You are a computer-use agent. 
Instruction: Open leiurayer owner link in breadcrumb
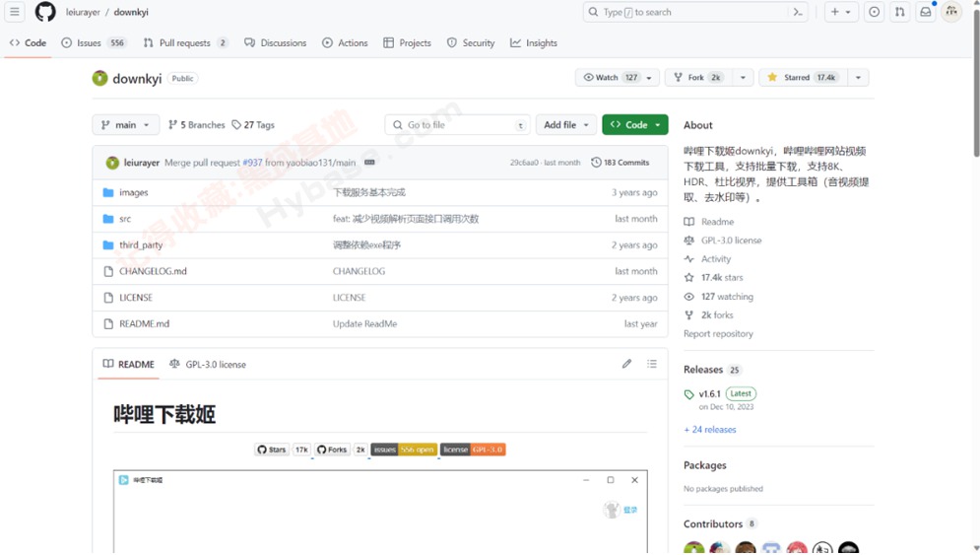[x=83, y=12]
